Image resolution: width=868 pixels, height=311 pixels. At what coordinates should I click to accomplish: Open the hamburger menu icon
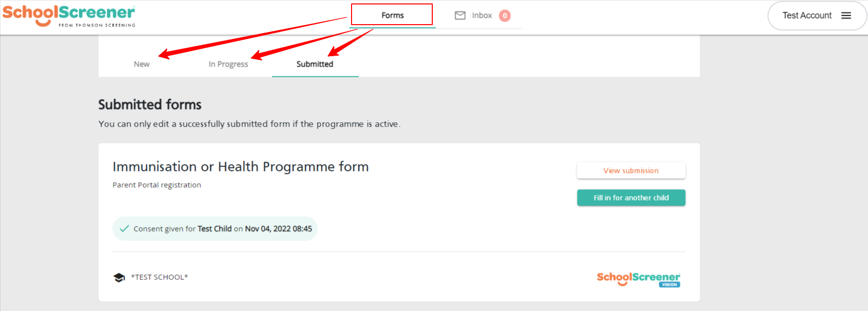pos(846,16)
